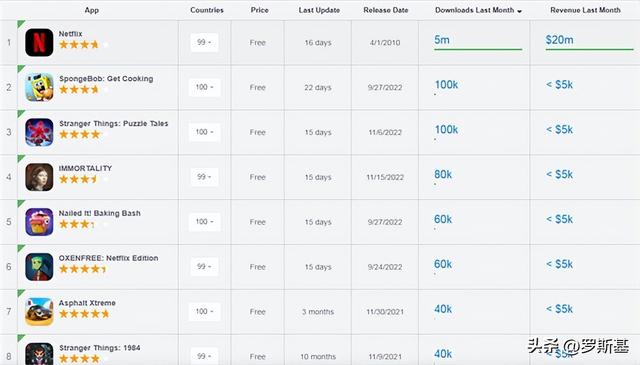The height and width of the screenshot is (365, 640).
Task: Click the SpongeBob: Get Cooking icon
Action: (x=39, y=87)
